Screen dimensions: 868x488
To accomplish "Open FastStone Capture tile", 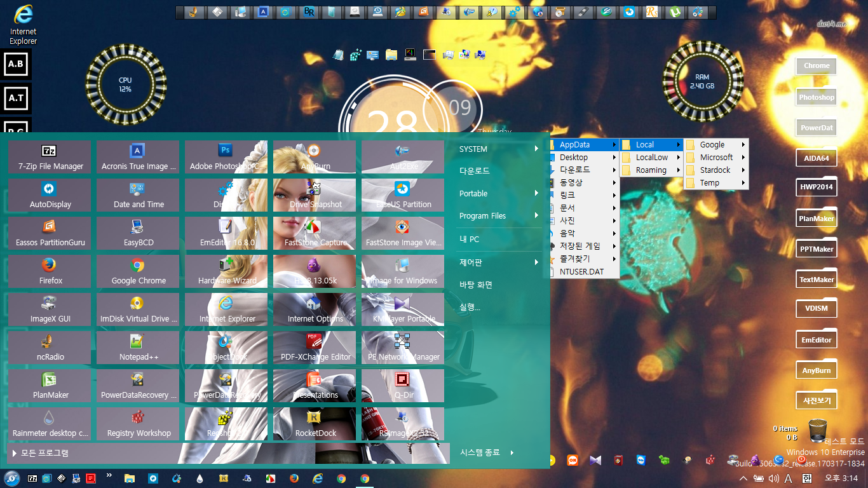I will [x=315, y=233].
